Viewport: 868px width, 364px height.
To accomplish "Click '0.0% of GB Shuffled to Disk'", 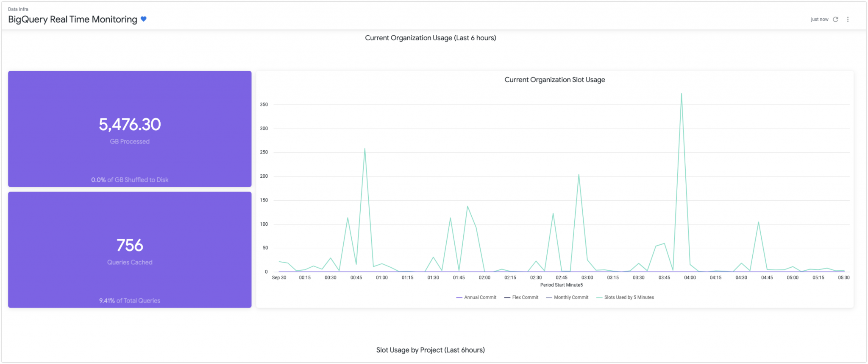I will click(x=130, y=180).
